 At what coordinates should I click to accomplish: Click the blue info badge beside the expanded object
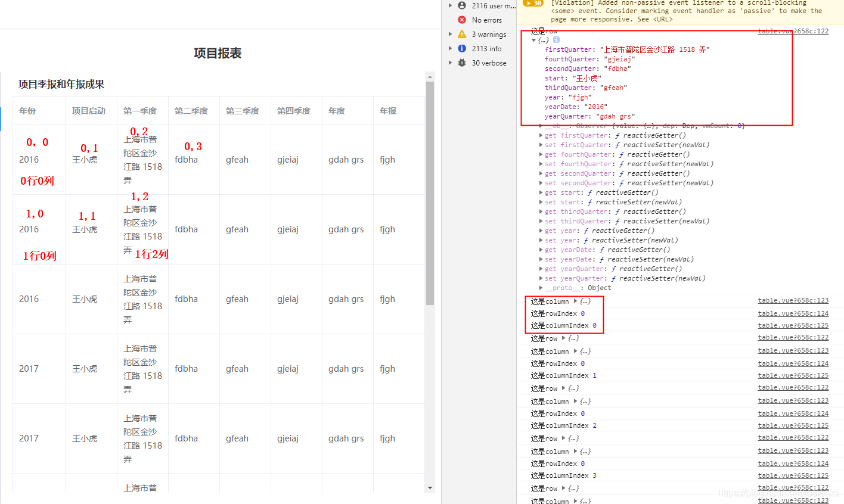coord(556,40)
